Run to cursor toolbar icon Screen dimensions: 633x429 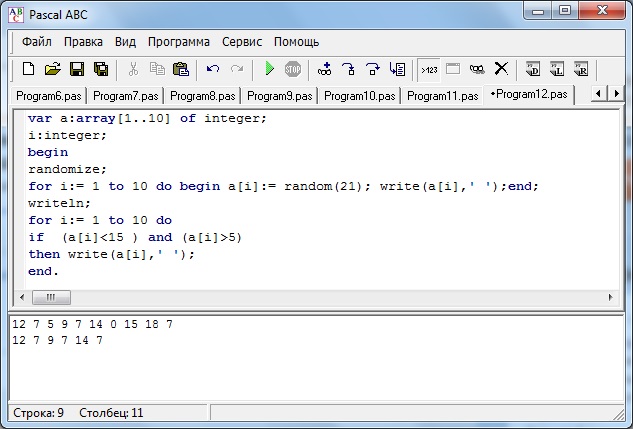397,69
